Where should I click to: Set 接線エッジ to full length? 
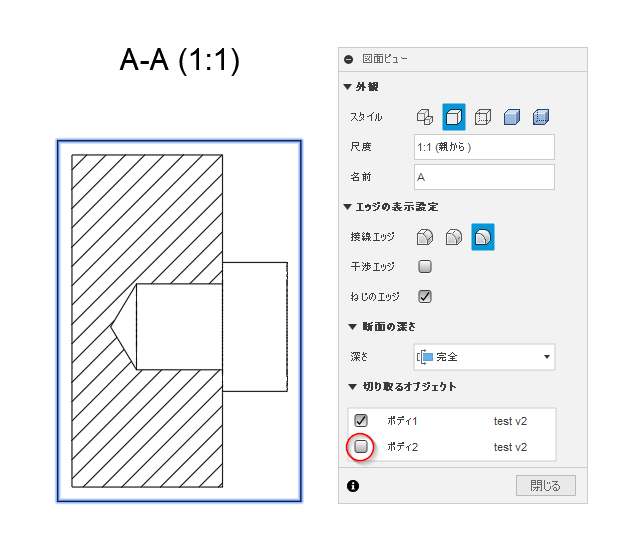point(425,238)
